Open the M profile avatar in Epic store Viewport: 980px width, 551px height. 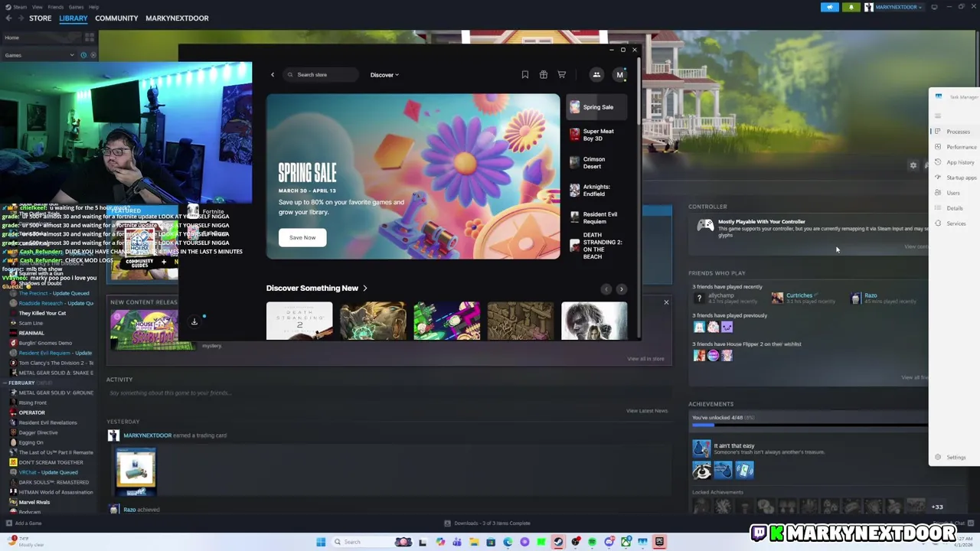click(x=620, y=74)
